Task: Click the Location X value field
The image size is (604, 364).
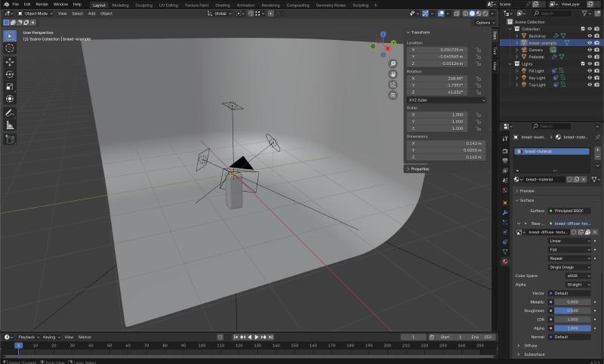Action: [x=438, y=50]
